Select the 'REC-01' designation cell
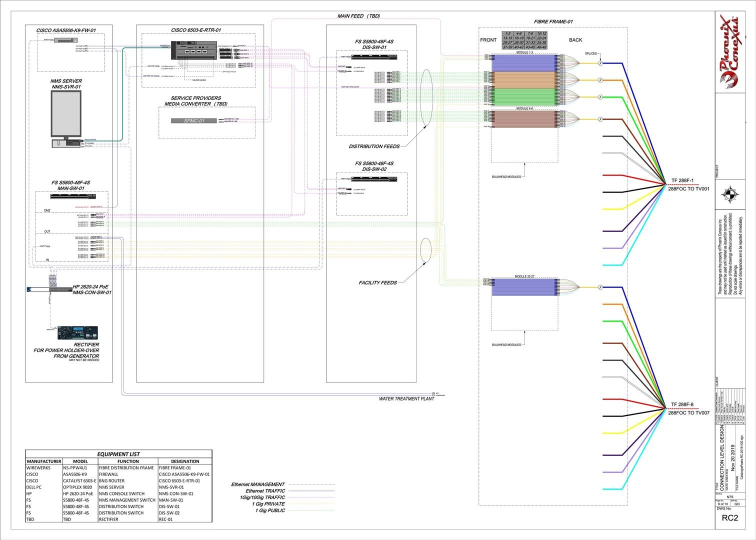756x540 pixels. pyautogui.click(x=184, y=519)
